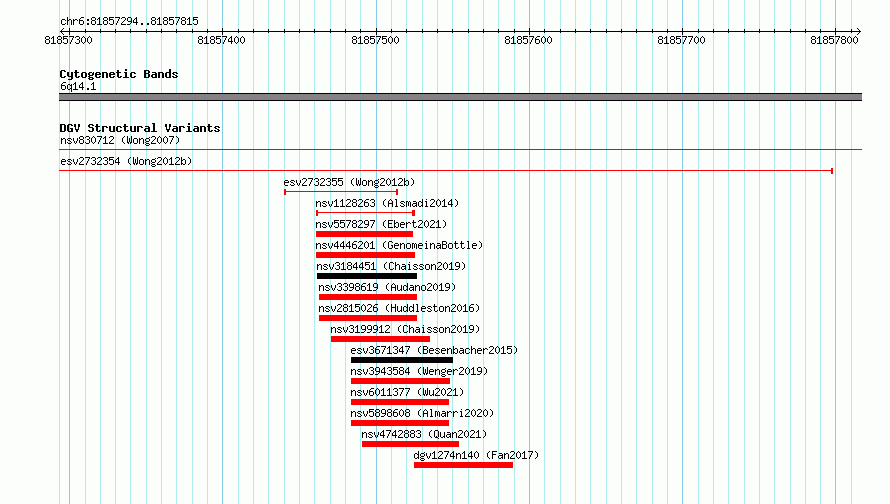Click nsv5898608 (Almarri2020) label
The image size is (890, 504).
click(422, 413)
